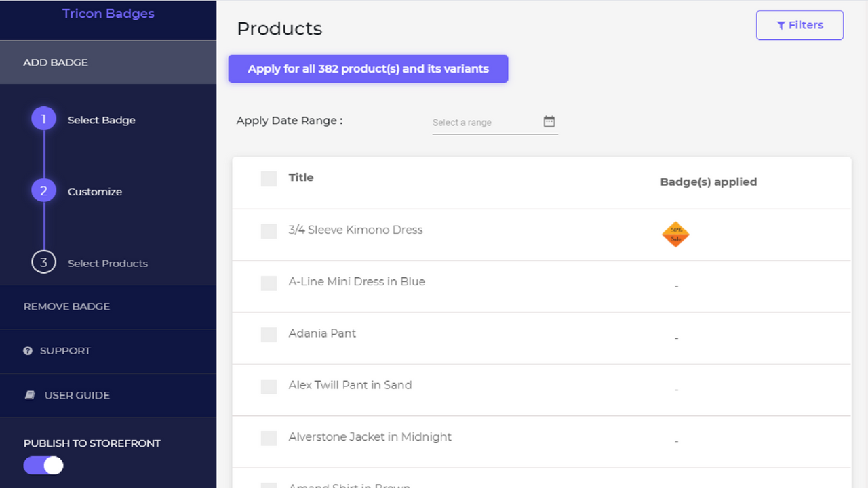Check the Alverstone Jacket checkbox
The width and height of the screenshot is (868, 488).
tap(269, 438)
